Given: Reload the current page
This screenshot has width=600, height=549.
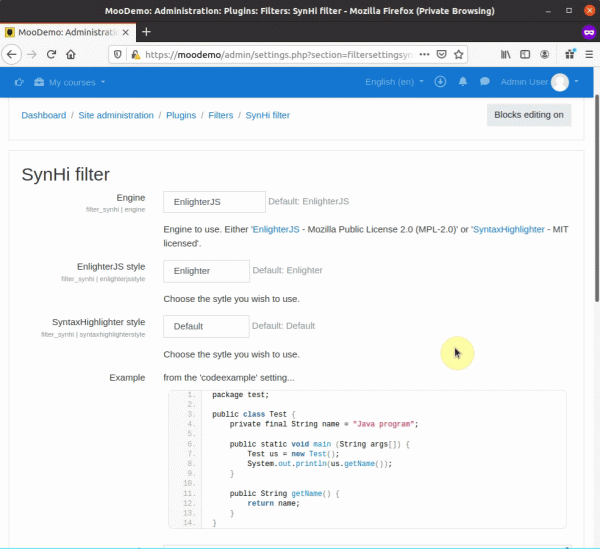Looking at the screenshot, I should pyautogui.click(x=51, y=54).
